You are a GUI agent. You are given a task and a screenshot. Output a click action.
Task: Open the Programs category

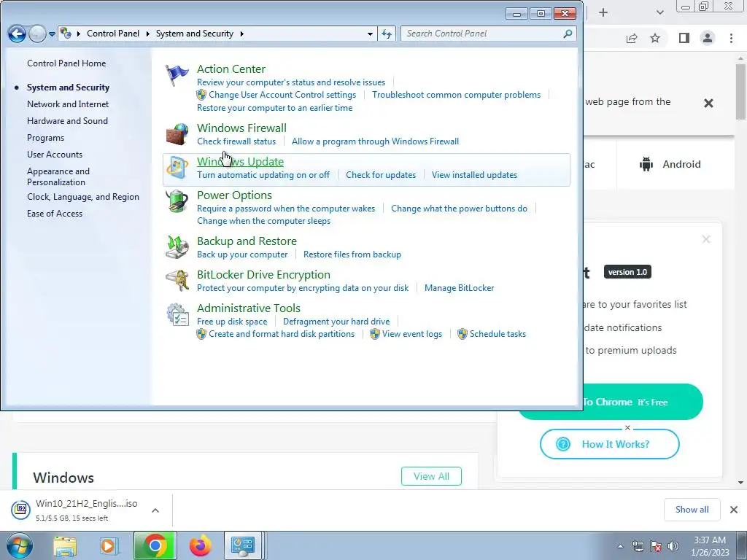(45, 138)
